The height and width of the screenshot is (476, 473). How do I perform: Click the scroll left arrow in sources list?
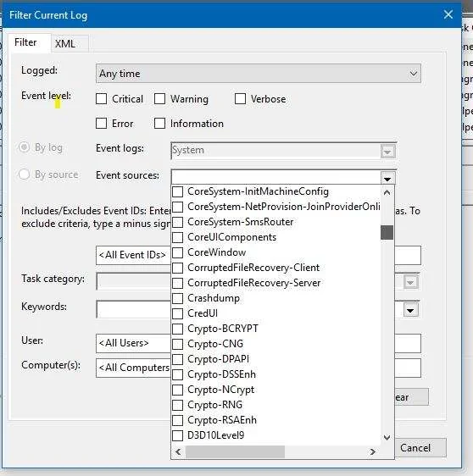pyautogui.click(x=178, y=452)
